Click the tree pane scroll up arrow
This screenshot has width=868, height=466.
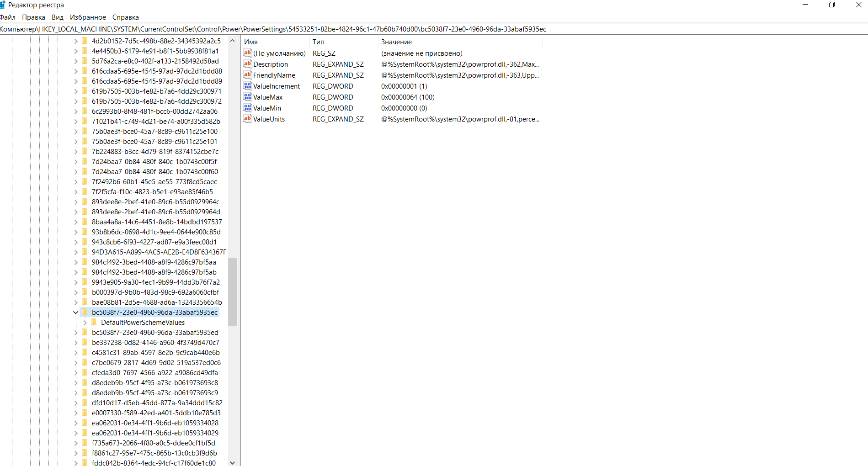coord(232,41)
